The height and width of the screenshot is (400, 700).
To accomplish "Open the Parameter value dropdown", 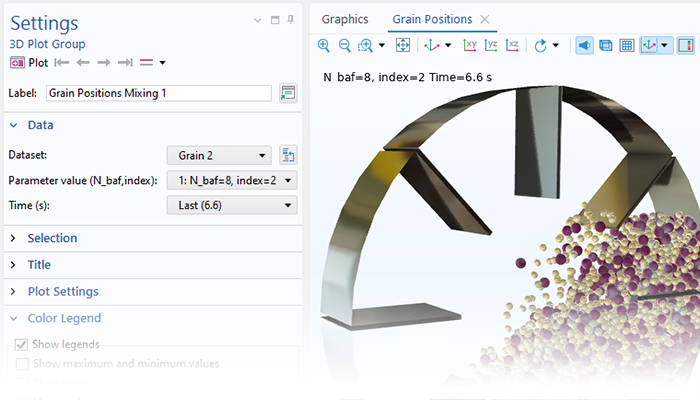I will 231,180.
